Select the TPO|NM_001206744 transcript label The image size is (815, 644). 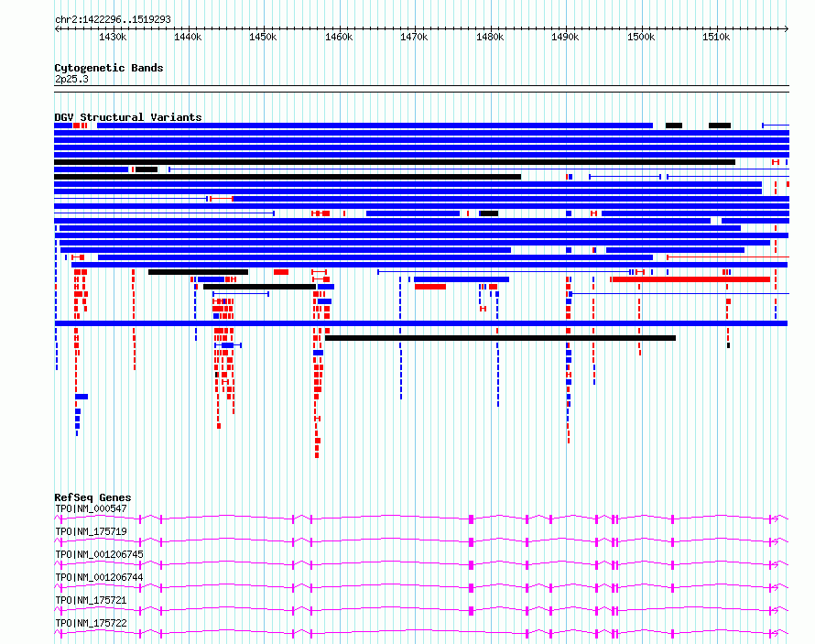(99, 577)
